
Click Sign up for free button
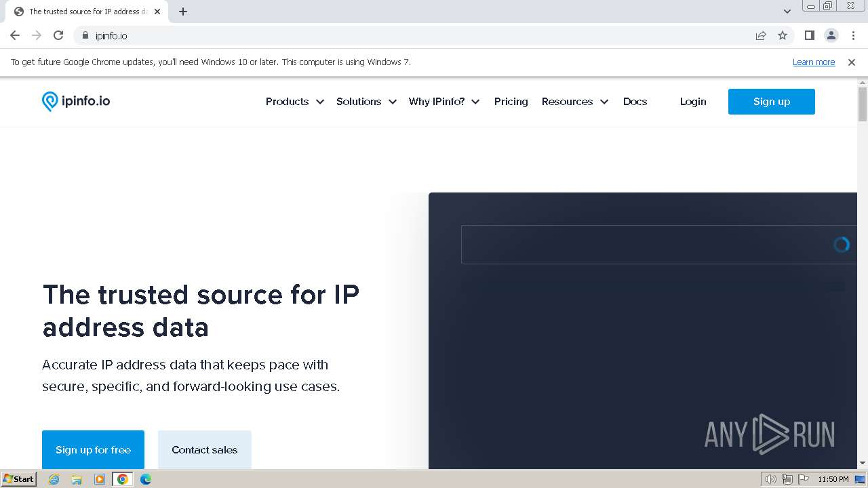(x=93, y=449)
